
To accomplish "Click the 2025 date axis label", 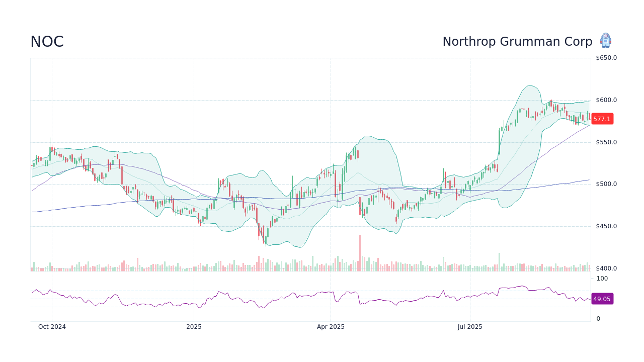I will tap(194, 327).
